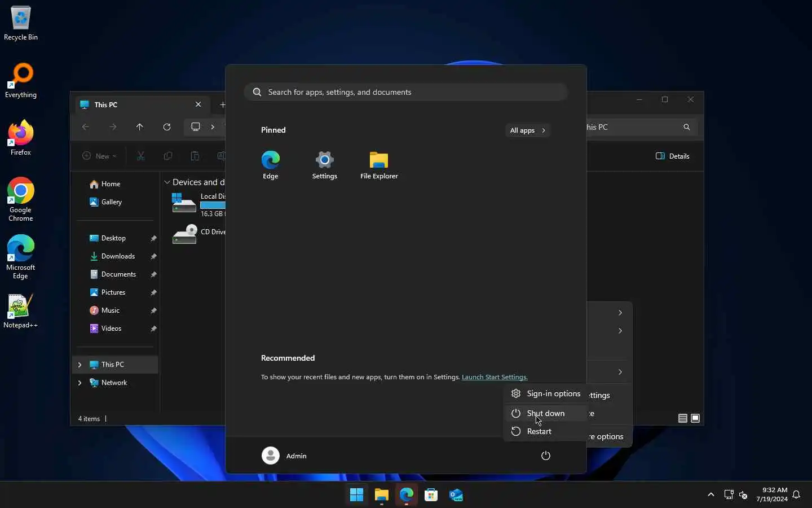This screenshot has height=508, width=812.
Task: Toggle the Details pane in Explorer
Action: 673,156
